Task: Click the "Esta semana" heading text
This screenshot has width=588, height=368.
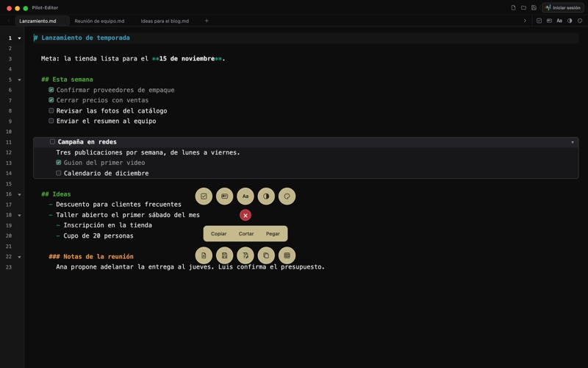Action: [72, 79]
